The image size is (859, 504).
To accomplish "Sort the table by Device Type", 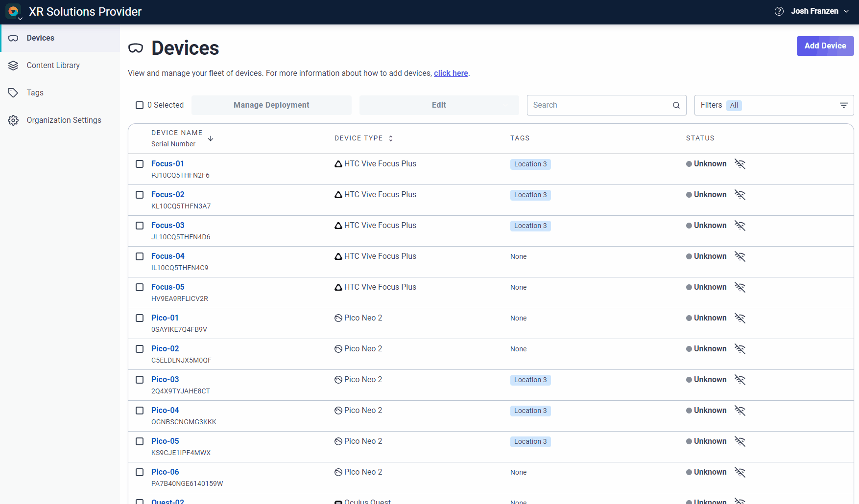I will 390,138.
